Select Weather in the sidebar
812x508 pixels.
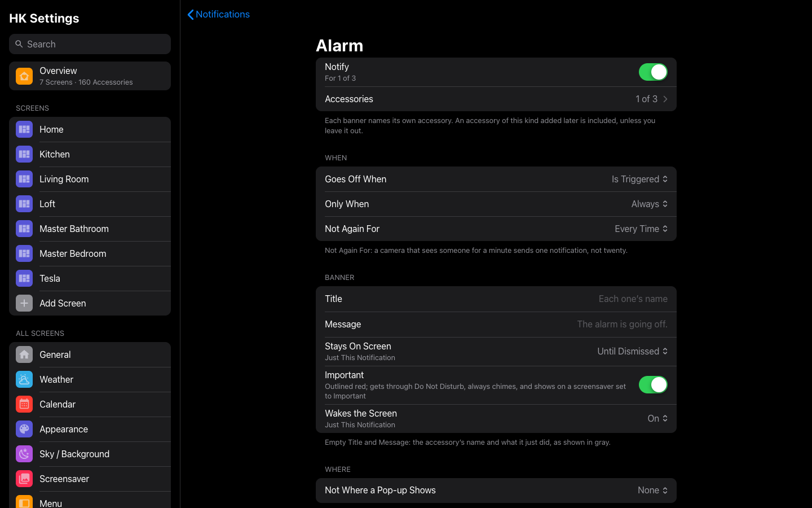pos(90,379)
